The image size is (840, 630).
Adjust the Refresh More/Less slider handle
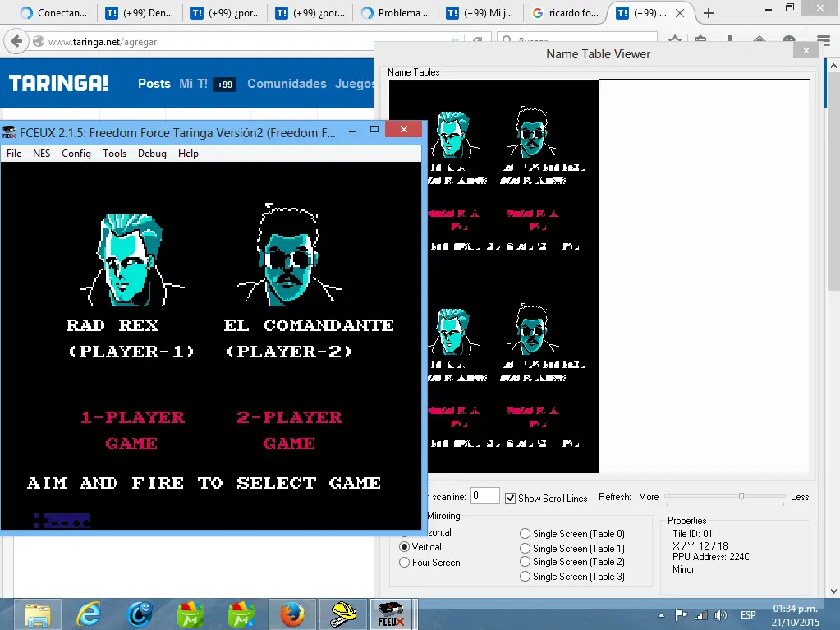(741, 496)
